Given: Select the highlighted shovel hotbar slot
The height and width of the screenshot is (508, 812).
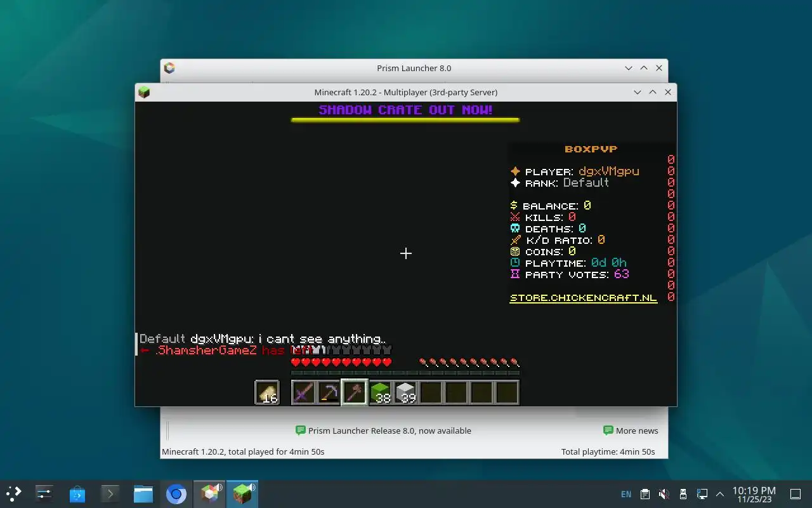Looking at the screenshot, I should [354, 392].
